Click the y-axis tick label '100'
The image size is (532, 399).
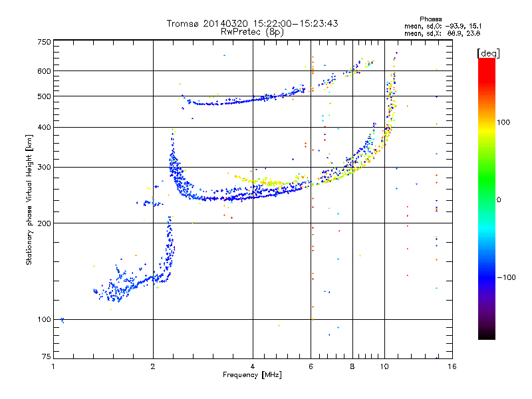[44, 320]
